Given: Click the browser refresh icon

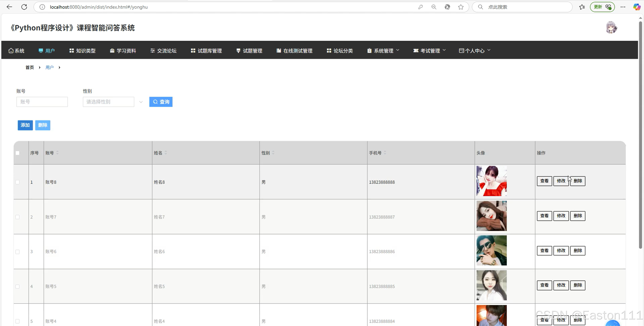Looking at the screenshot, I should pos(24,7).
